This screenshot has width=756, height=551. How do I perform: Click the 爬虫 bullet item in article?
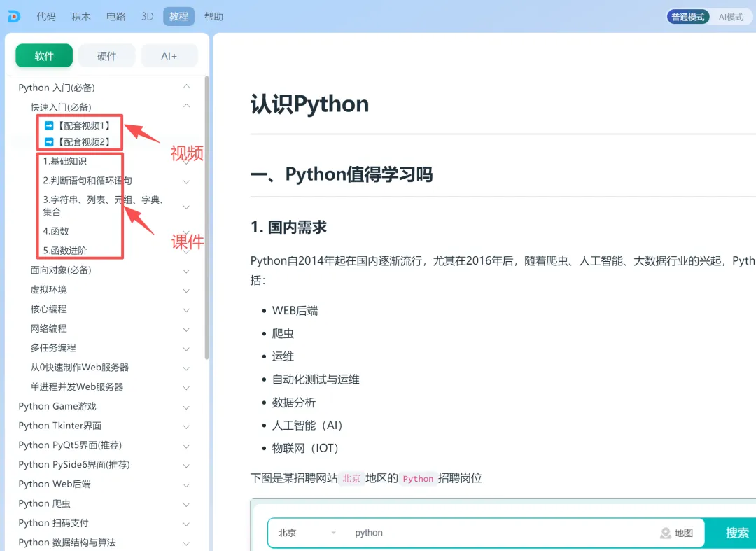283,333
